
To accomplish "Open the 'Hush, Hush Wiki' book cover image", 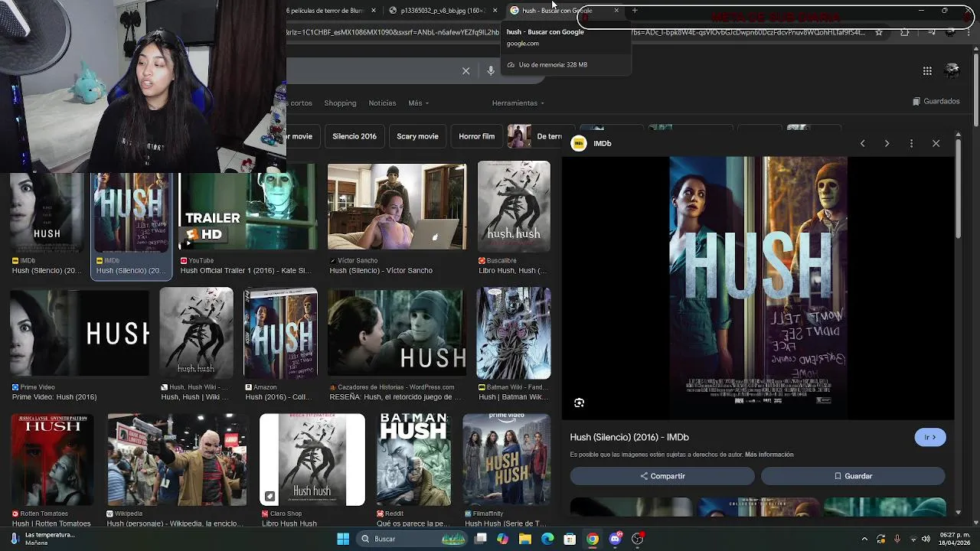I will pos(196,334).
